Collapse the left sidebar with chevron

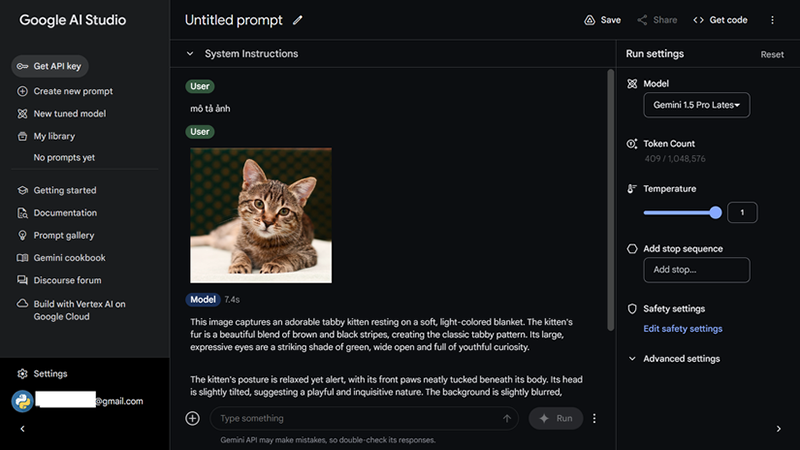(x=23, y=429)
